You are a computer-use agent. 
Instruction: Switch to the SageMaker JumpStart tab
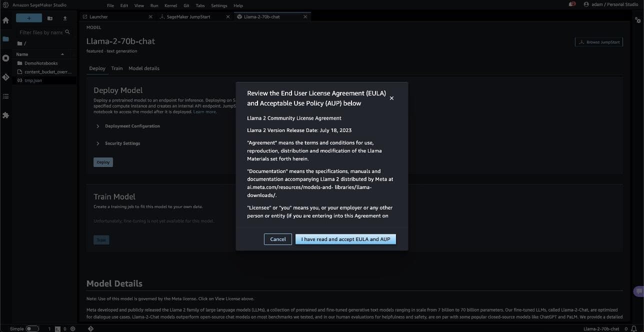[195, 16]
